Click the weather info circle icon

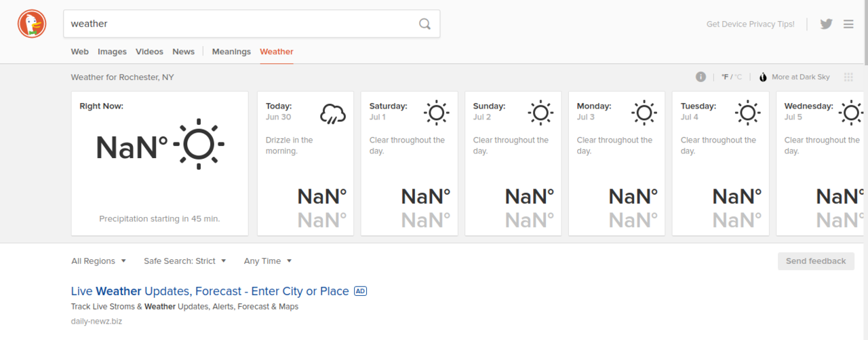pyautogui.click(x=701, y=77)
